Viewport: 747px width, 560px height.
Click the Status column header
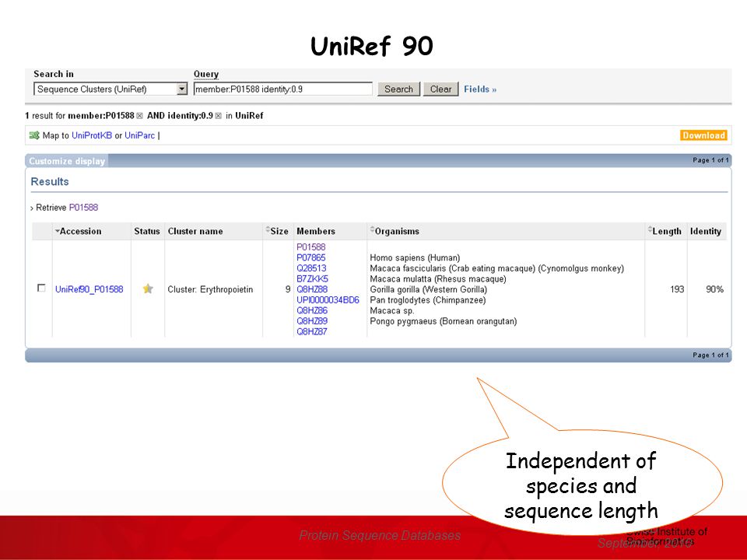coord(147,231)
